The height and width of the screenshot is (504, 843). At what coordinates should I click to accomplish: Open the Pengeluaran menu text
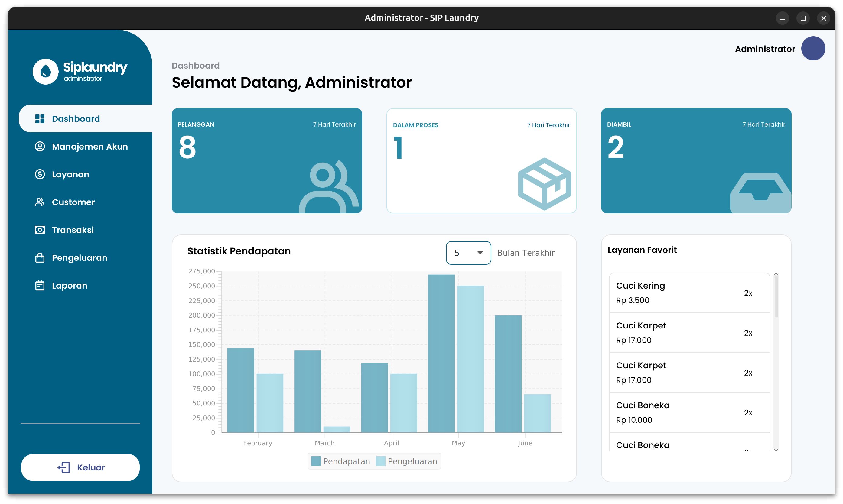80,258
